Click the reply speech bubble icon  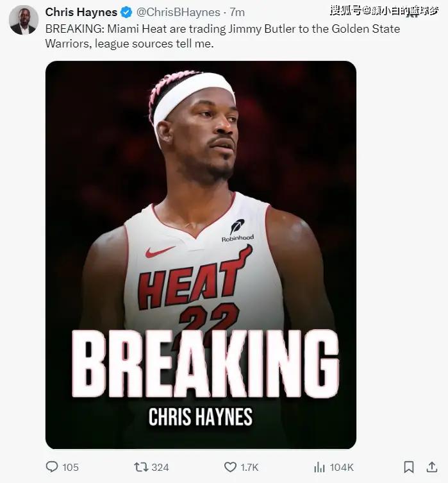[52, 467]
